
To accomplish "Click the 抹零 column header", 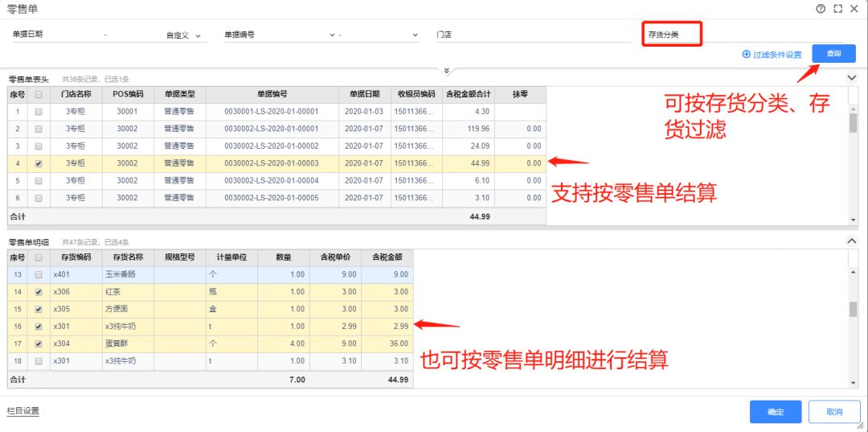I will 520,95.
